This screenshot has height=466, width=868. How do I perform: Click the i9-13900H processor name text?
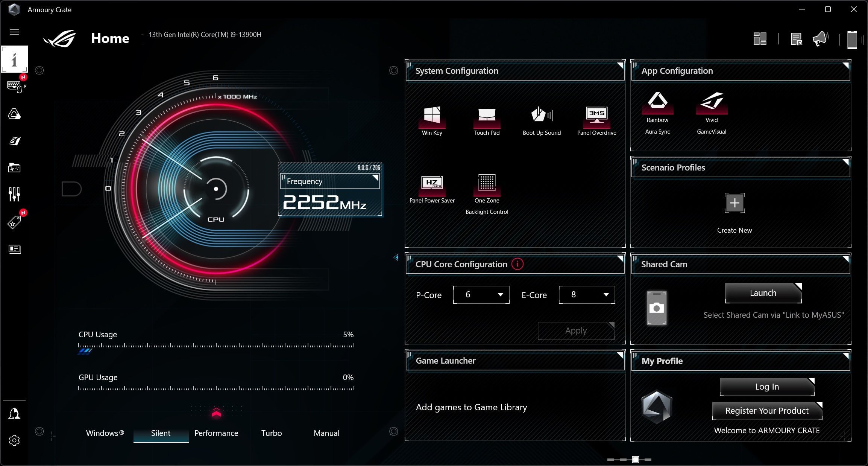205,35
